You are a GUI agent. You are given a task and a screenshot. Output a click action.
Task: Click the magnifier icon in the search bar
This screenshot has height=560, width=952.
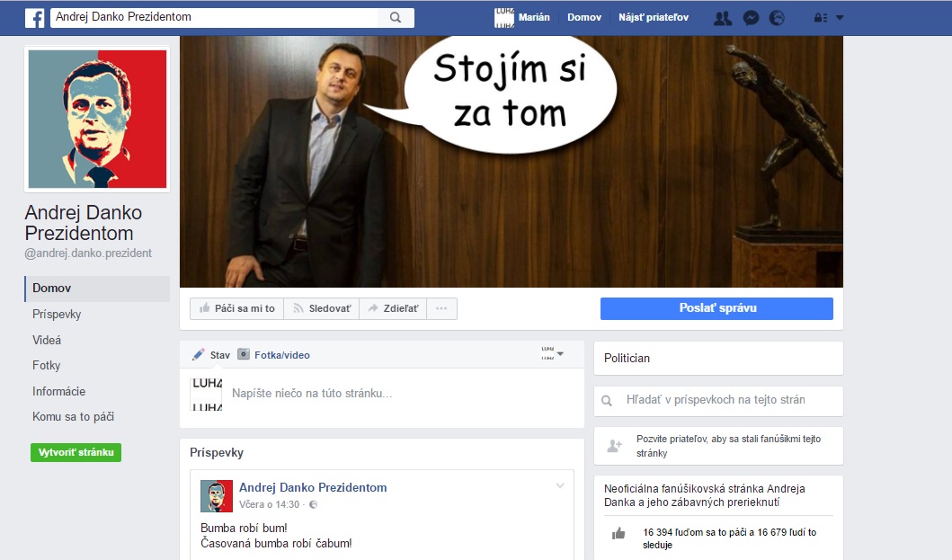pyautogui.click(x=396, y=17)
